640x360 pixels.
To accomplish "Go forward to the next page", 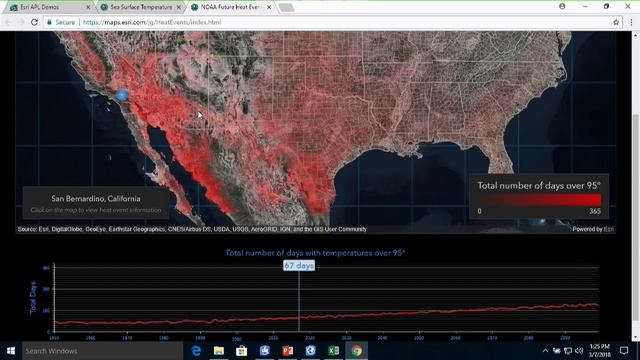I will tap(21, 22).
